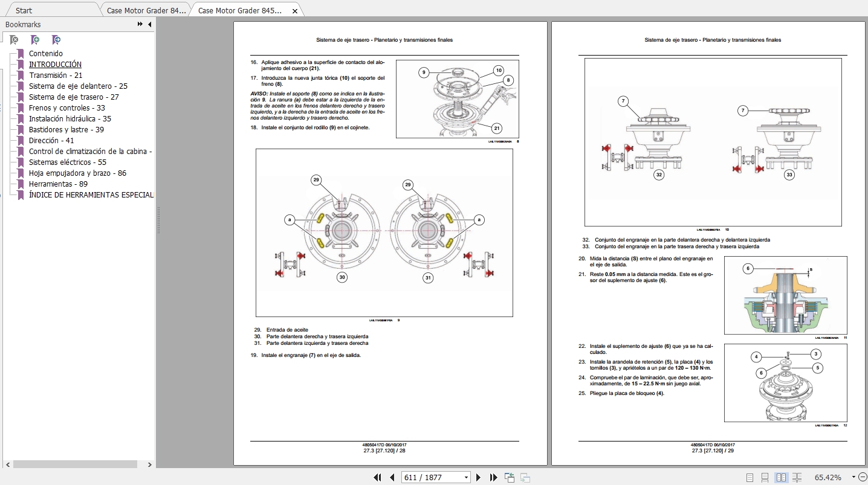Jump to the last page
This screenshot has height=485, width=868.
493,477
